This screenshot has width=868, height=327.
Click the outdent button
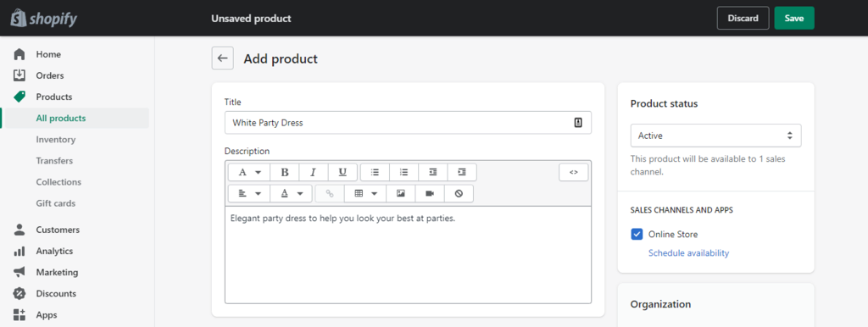[433, 172]
